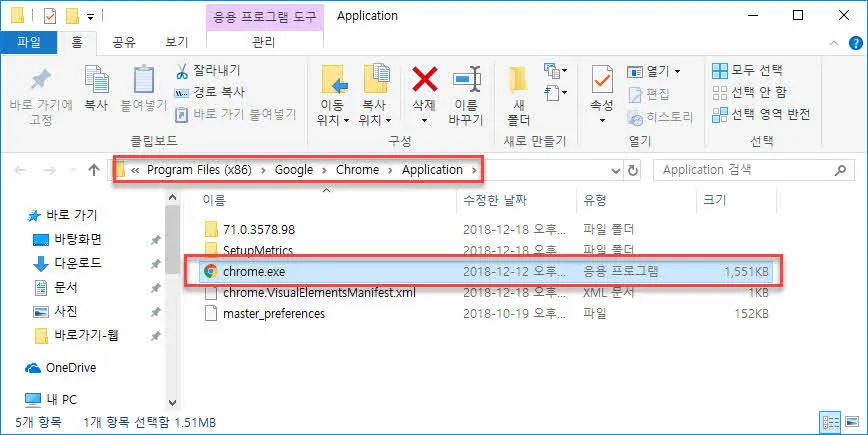Click Chrome in the address breadcrumb
This screenshot has width=868, height=435.
358,170
